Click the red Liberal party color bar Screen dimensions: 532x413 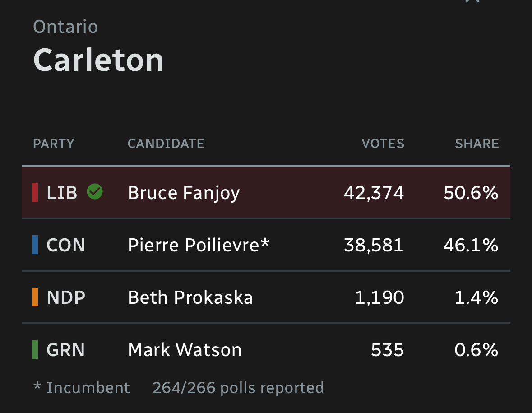click(x=35, y=192)
